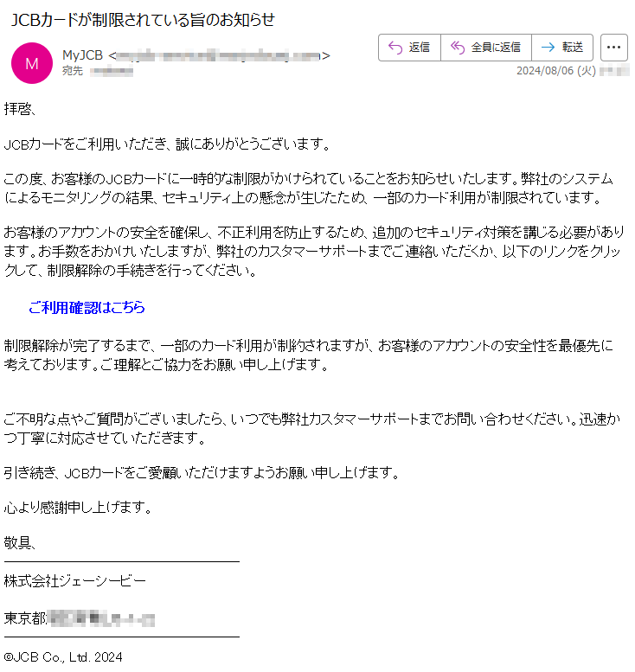
Task: Select the 全員に返信 button
Action: (486, 48)
